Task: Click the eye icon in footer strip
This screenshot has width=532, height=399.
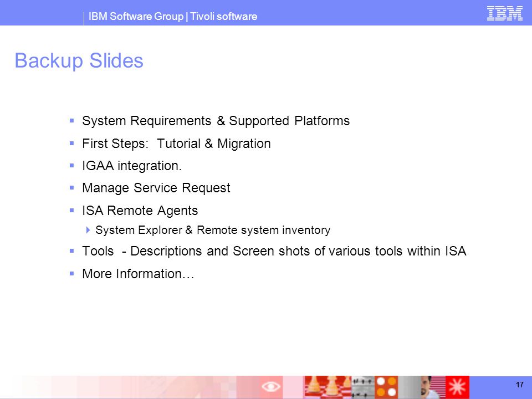Action: 271,386
